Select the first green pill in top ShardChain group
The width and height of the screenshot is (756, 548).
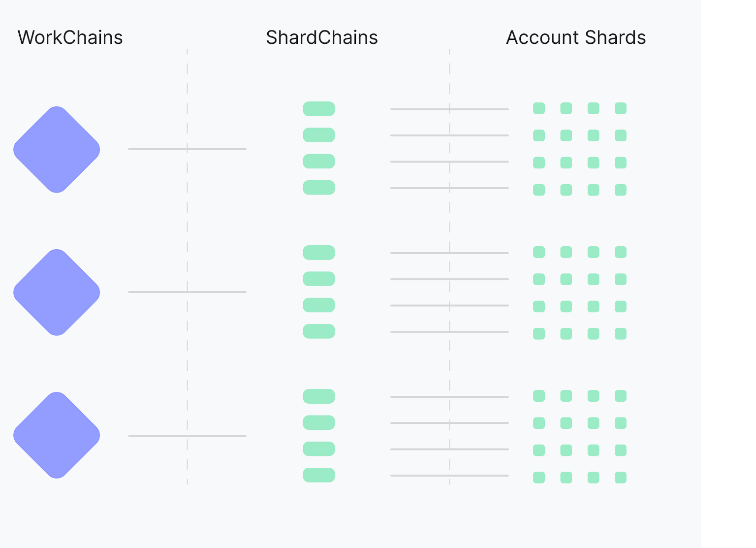[x=319, y=109]
